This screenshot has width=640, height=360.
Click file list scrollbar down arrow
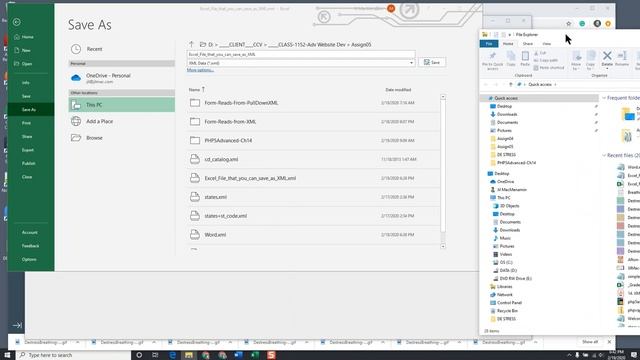click(443, 246)
